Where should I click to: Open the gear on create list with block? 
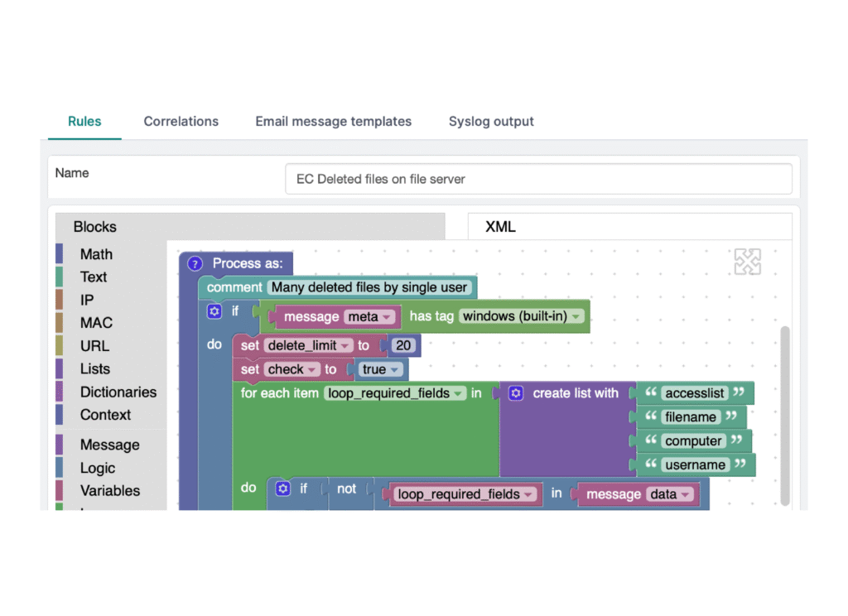point(516,393)
